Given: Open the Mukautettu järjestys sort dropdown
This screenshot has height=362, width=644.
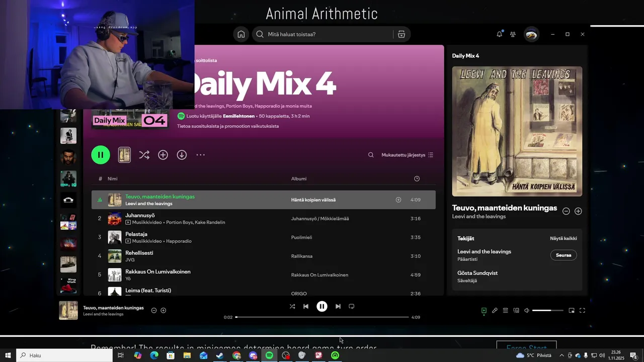Looking at the screenshot, I should point(408,155).
